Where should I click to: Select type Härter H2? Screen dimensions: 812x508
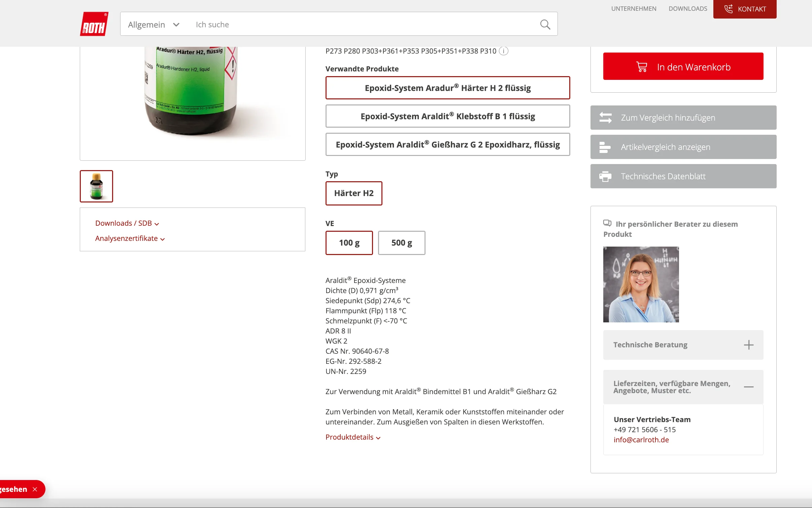[354, 193]
